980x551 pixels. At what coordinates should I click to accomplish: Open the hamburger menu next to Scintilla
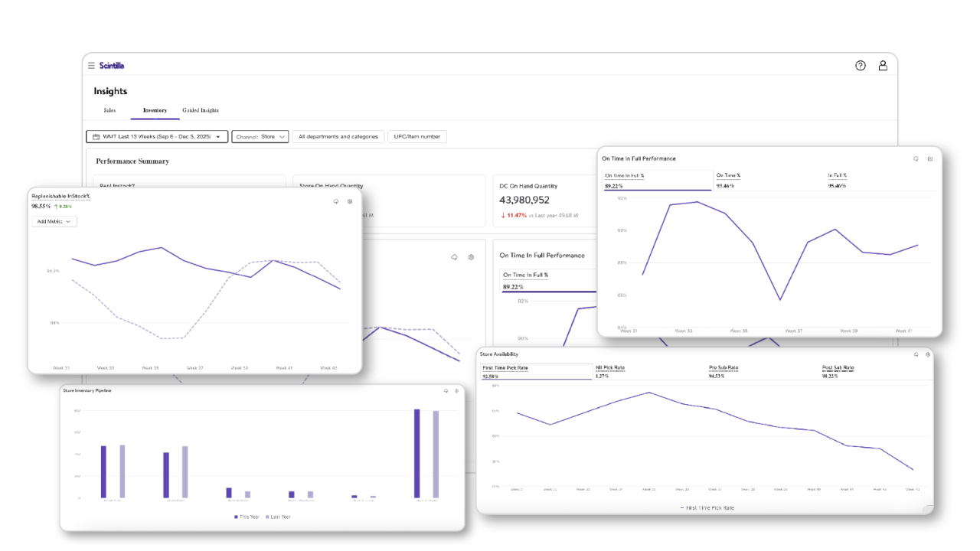91,66
